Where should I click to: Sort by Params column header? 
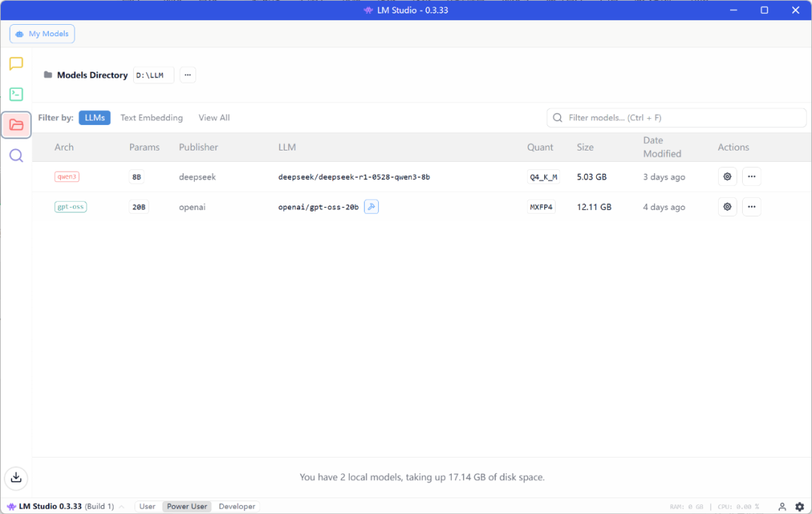coord(144,148)
